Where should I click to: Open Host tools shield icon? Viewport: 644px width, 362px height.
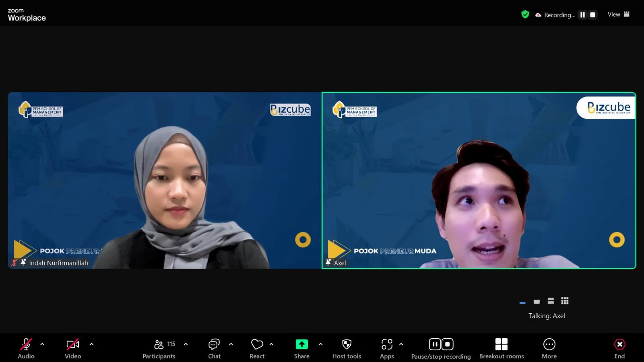tap(347, 348)
